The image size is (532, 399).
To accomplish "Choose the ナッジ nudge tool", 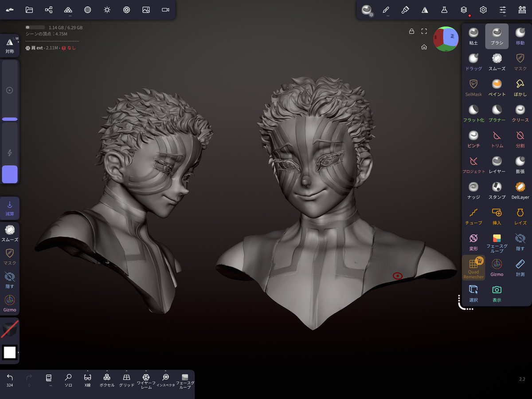I will pyautogui.click(x=473, y=191).
